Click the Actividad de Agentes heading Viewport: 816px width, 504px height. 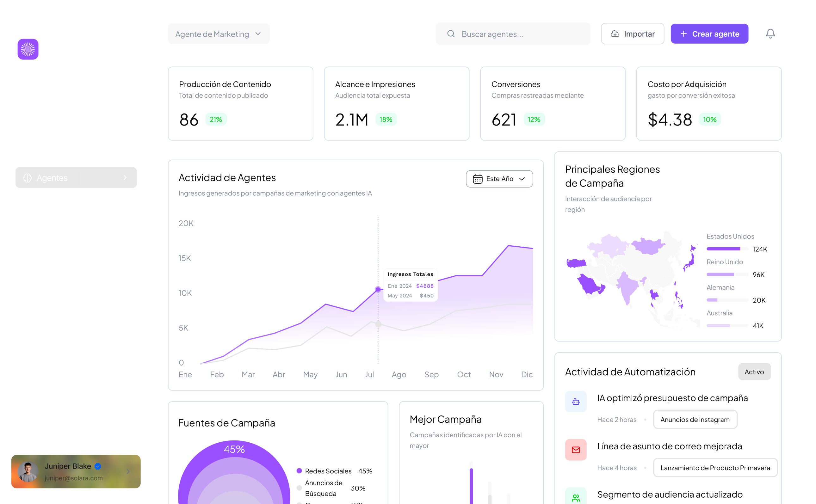coord(227,178)
